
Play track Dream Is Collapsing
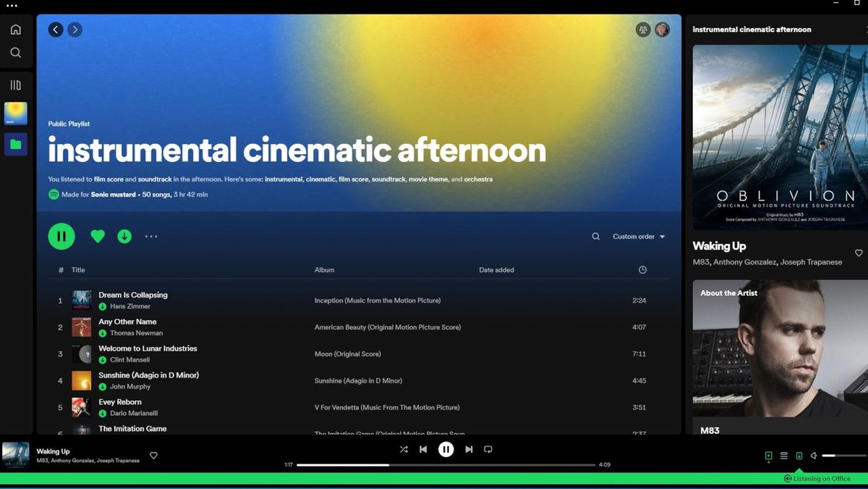[x=133, y=295]
